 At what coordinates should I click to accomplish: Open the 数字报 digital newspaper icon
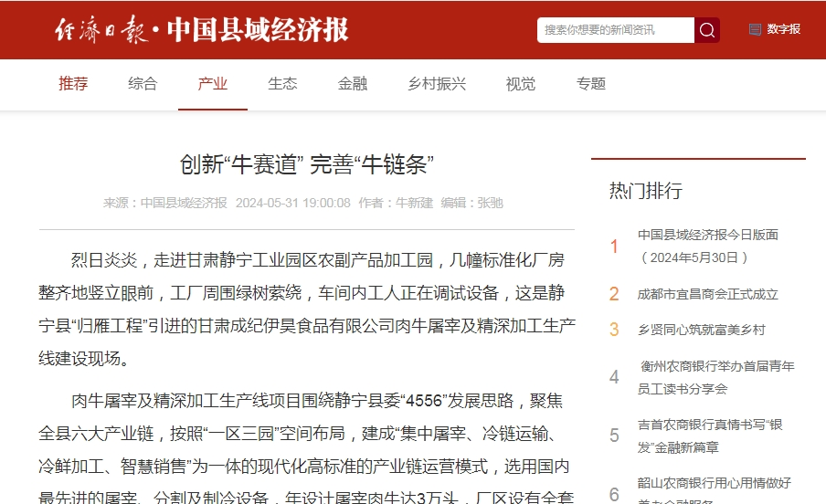755,29
